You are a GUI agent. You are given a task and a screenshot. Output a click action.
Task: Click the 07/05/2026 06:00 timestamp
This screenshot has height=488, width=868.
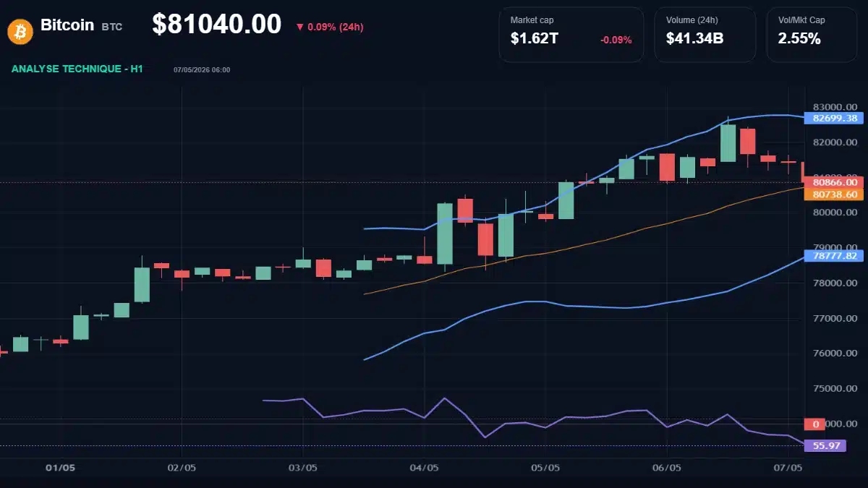pos(202,70)
